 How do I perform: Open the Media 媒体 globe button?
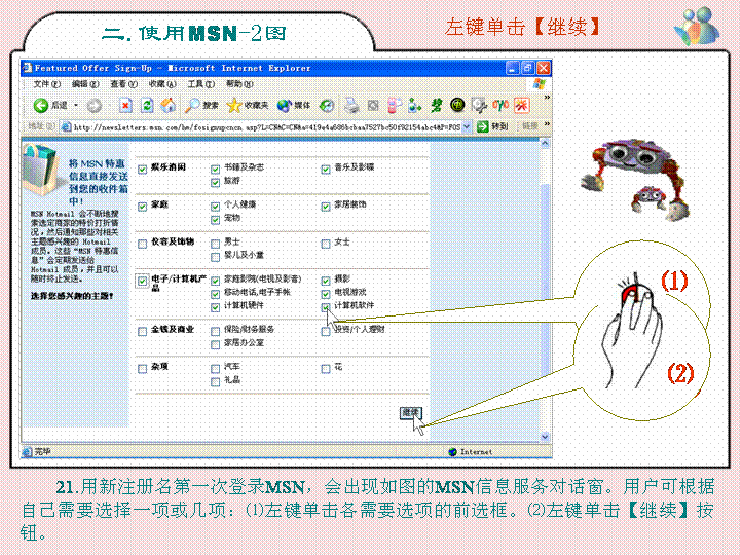294,105
